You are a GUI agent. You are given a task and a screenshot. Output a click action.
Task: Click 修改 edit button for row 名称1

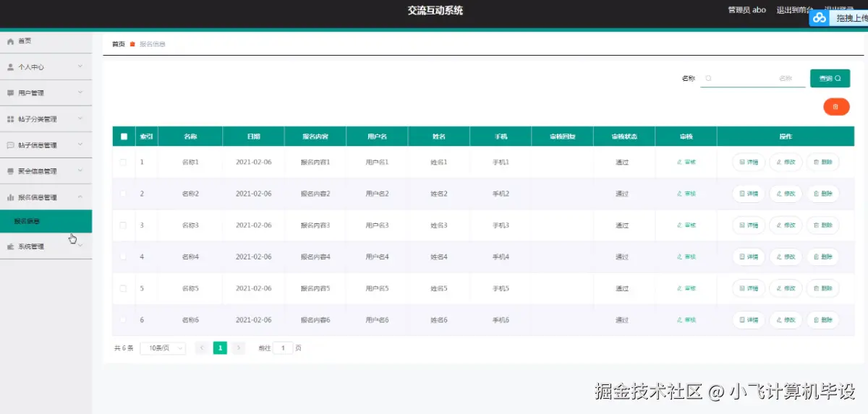point(786,163)
